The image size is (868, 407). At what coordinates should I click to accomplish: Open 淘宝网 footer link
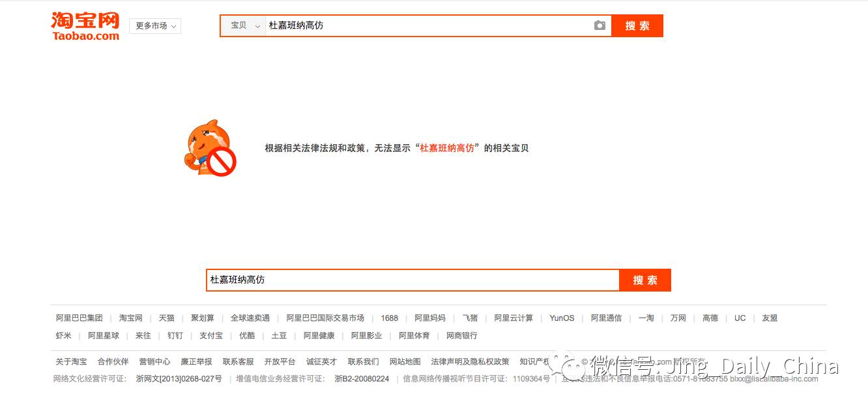tap(131, 318)
